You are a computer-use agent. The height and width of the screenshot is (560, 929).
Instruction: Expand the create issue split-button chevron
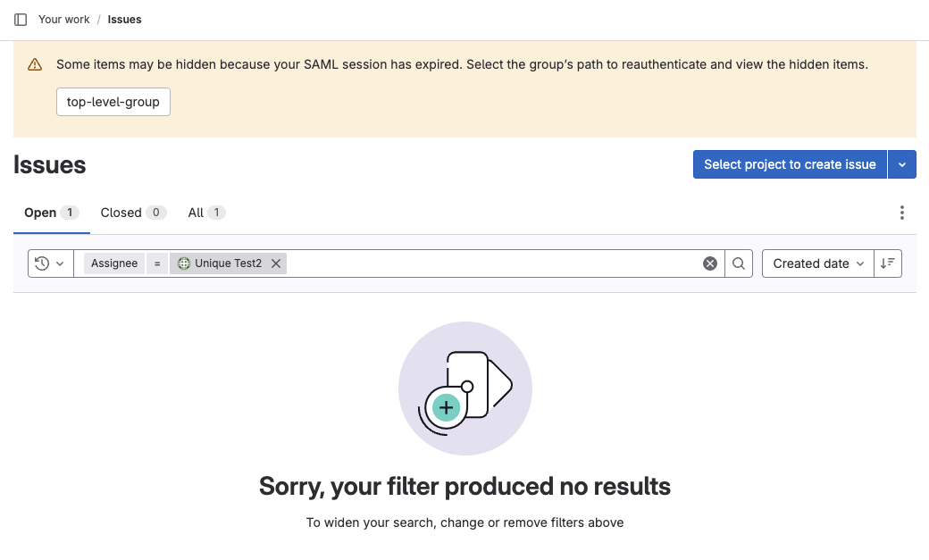902,164
